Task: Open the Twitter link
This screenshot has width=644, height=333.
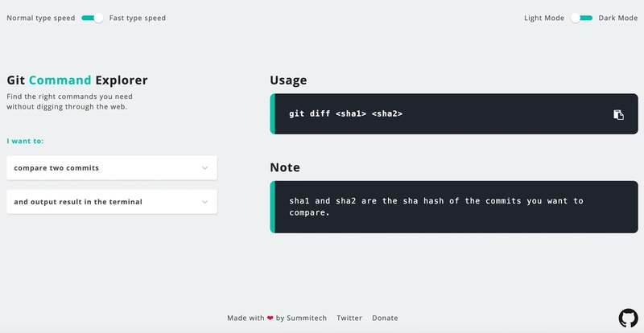Action: (349, 318)
